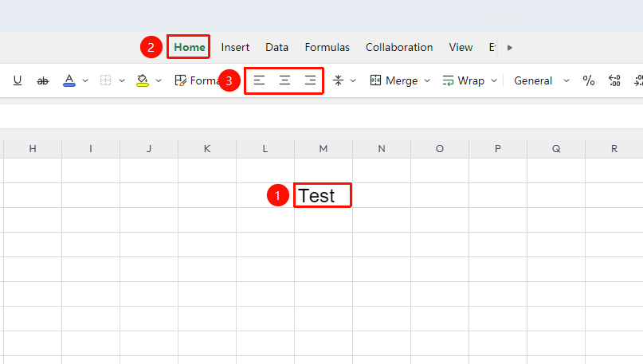
Task: Expand vertical alignment dropdown arrow
Action: (353, 80)
